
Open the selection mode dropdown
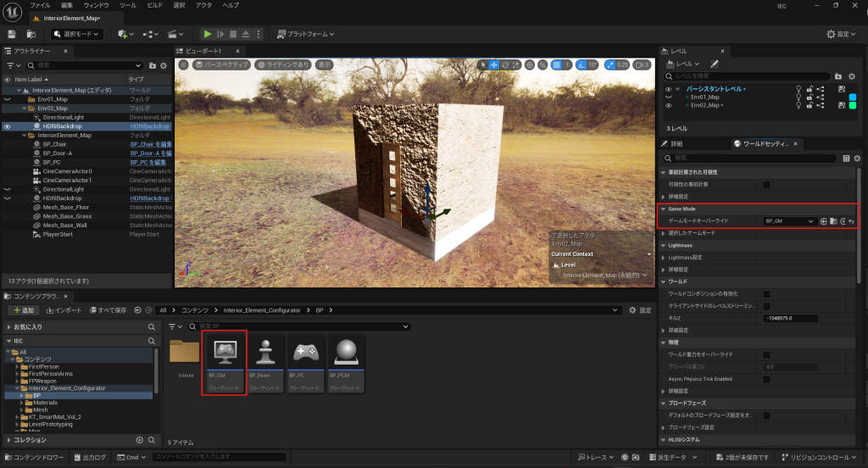click(x=77, y=34)
